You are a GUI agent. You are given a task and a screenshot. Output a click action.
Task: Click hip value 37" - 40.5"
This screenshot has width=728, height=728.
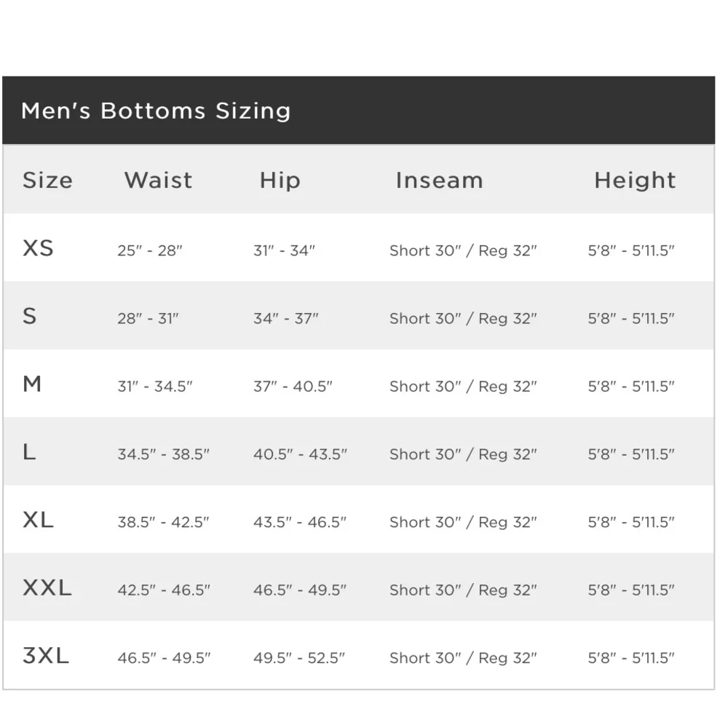click(293, 387)
